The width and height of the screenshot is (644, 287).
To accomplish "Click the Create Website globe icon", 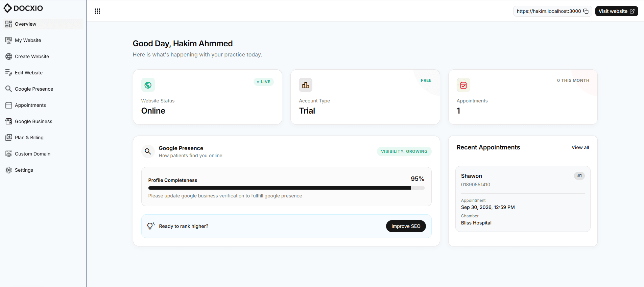I will (x=9, y=56).
